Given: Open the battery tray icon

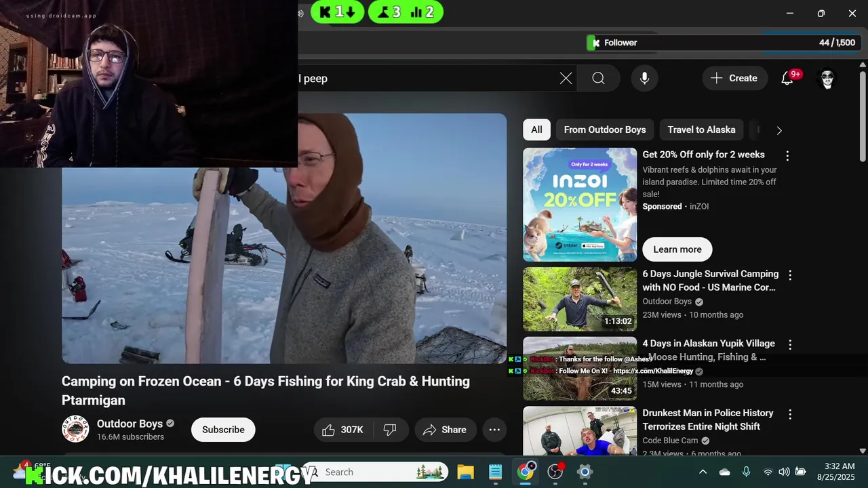Looking at the screenshot, I should 800,472.
